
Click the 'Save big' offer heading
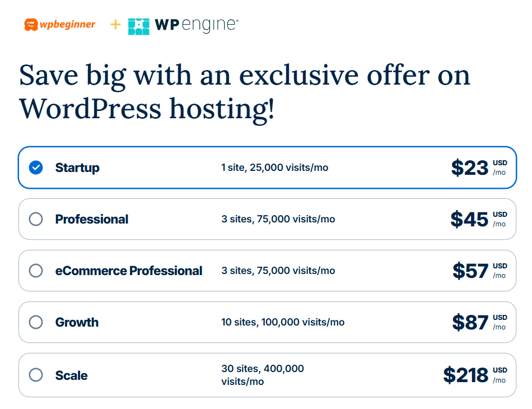click(245, 91)
